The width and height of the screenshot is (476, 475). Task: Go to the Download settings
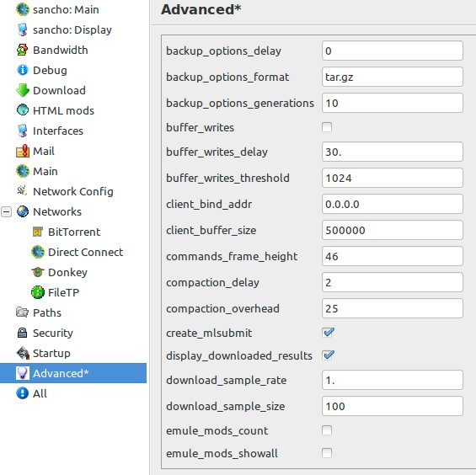pyautogui.click(x=59, y=90)
